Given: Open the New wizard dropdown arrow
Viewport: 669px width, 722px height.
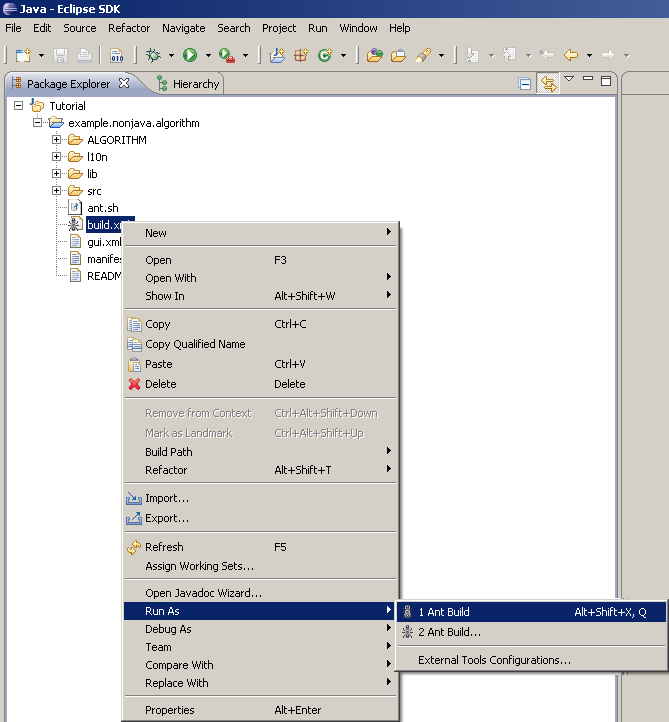Looking at the screenshot, I should pos(41,56).
